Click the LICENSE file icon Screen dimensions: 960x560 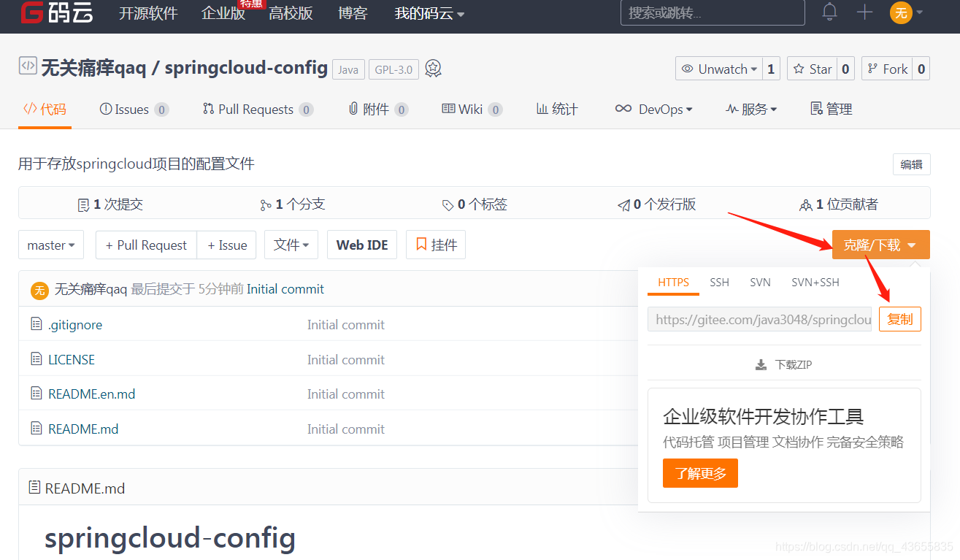[x=37, y=358]
